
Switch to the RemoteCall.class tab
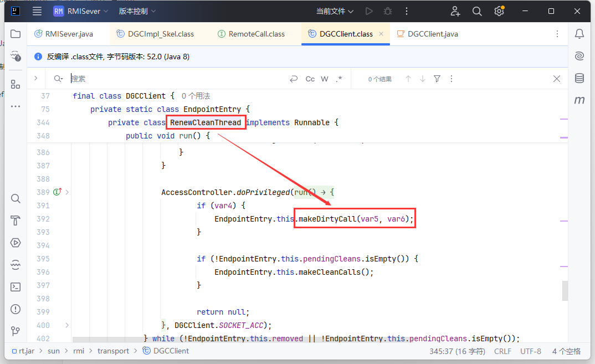[257, 34]
